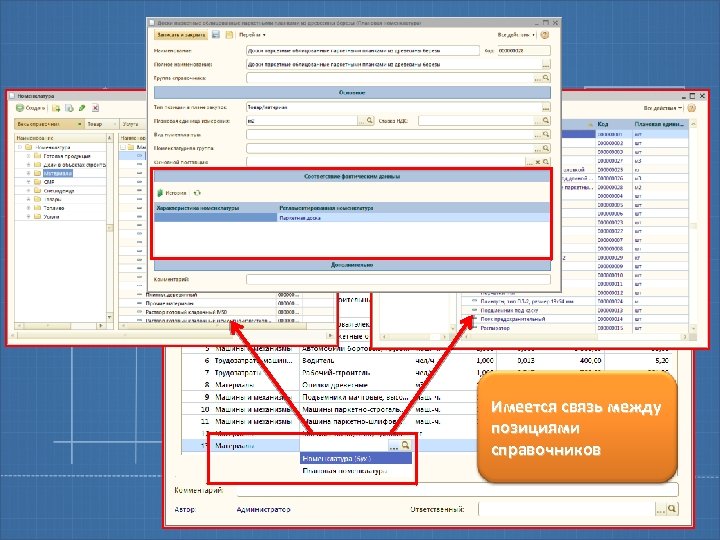This screenshot has width=720, height=540.
Task: Click the refresh icon next to 'История'
Action: click(197, 193)
